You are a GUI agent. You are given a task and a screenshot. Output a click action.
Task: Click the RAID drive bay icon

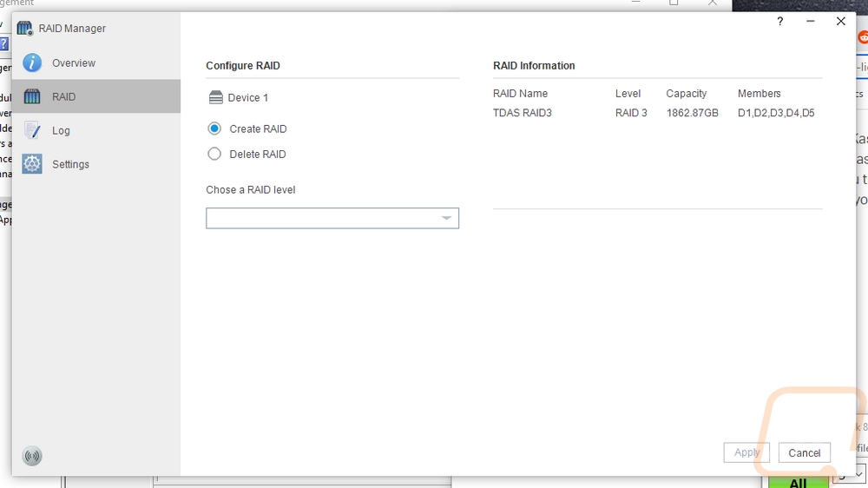[x=32, y=96]
